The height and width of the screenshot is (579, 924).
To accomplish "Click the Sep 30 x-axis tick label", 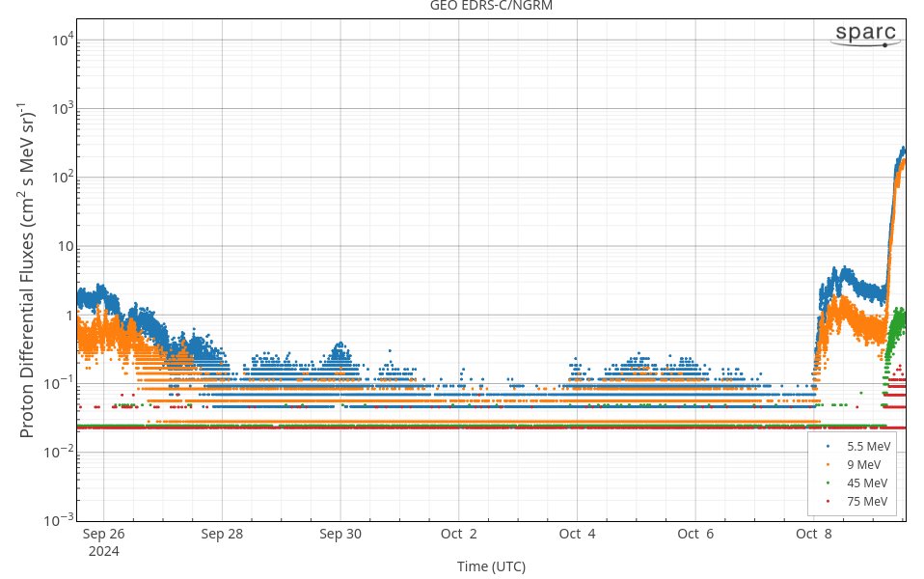I will pos(340,535).
